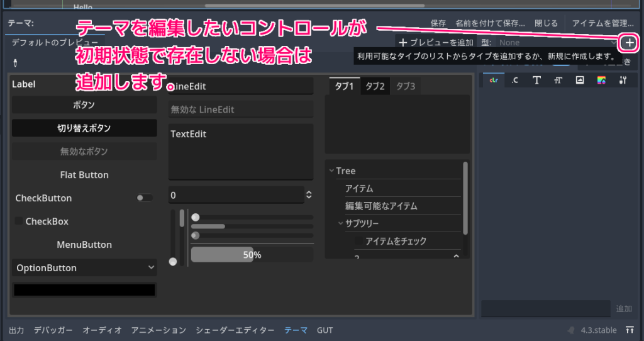The width and height of the screenshot is (644, 341).
Task: Select the タブ2 tab
Action: pos(375,86)
